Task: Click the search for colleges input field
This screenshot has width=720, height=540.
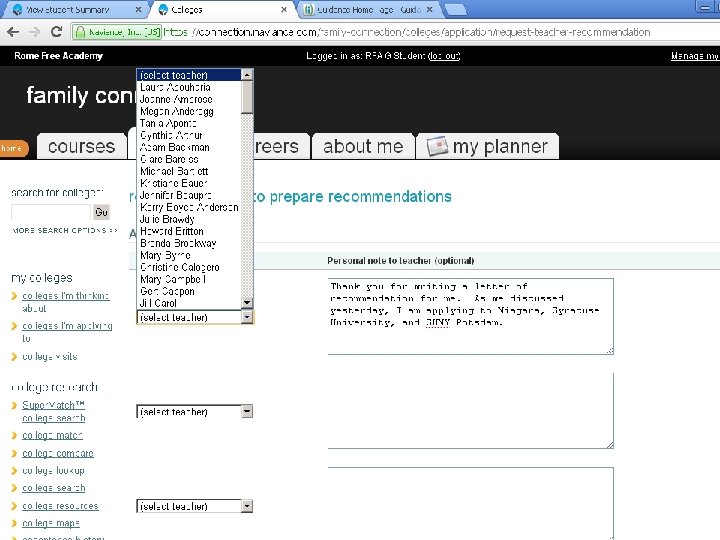Action: coord(51,212)
